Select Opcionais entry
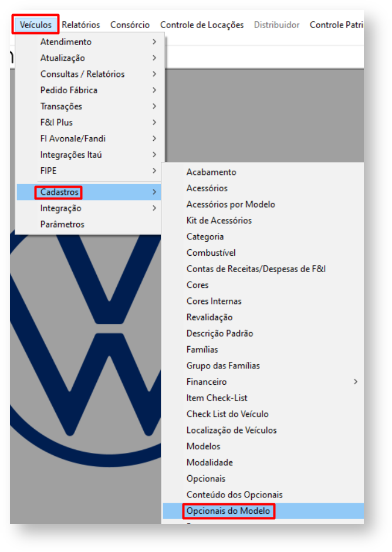This screenshot has width=392, height=552. 263,479
